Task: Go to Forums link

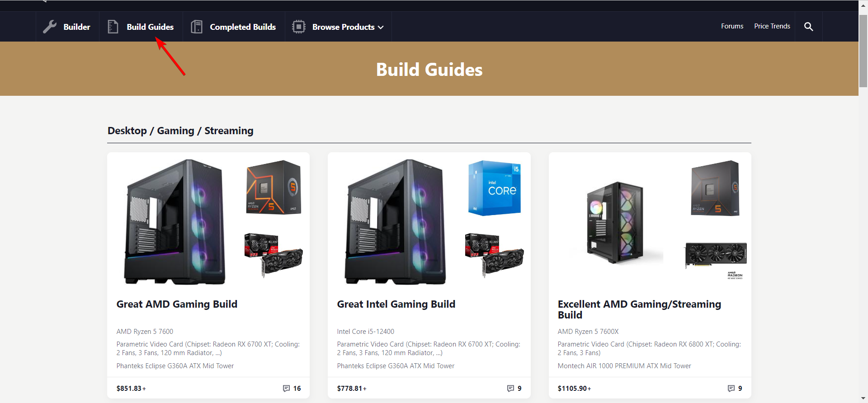Action: point(732,26)
